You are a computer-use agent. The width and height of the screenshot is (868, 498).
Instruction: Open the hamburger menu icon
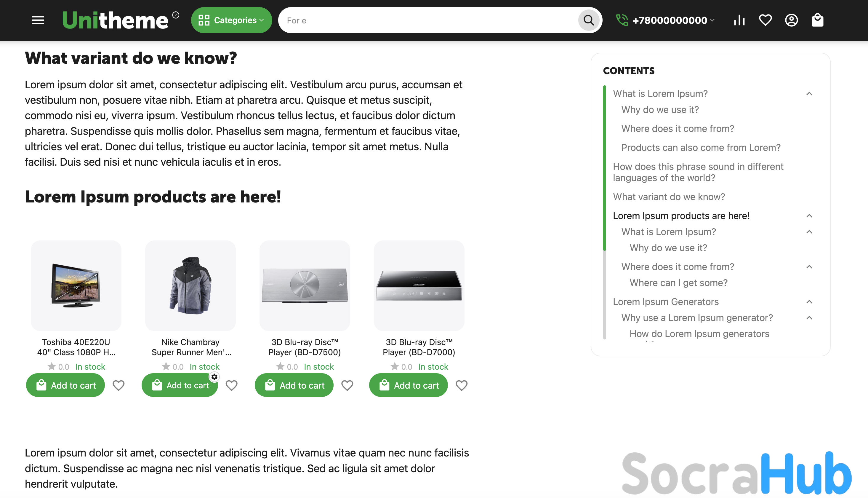(x=38, y=20)
